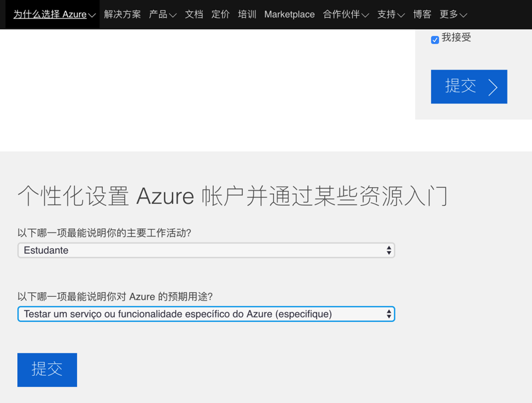
Task: Click the stepper arrows on the Azure usage select
Action: (389, 314)
